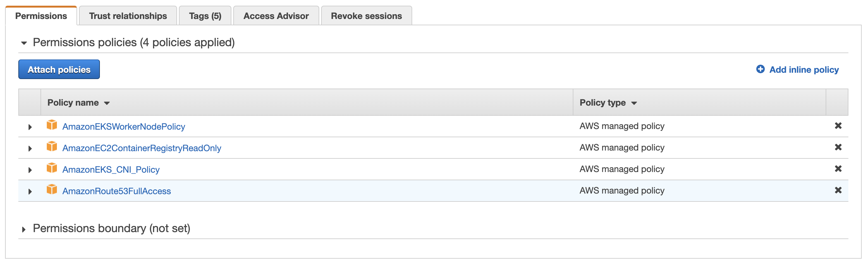Click the Attach policies button
This screenshot has height=265, width=868.
[x=59, y=70]
